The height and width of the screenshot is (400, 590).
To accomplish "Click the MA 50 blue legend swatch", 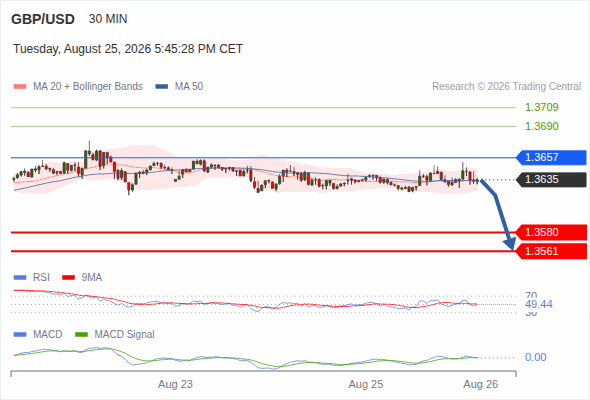I will 162,87.
